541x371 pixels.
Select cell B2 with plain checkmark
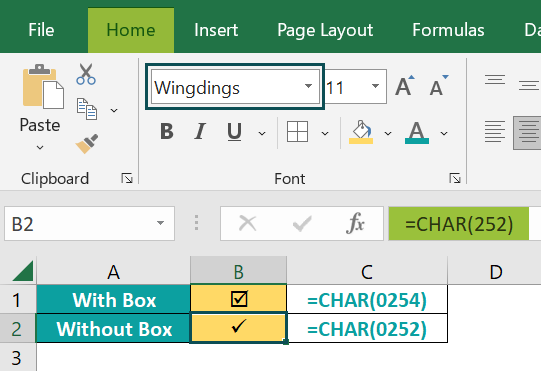point(238,328)
